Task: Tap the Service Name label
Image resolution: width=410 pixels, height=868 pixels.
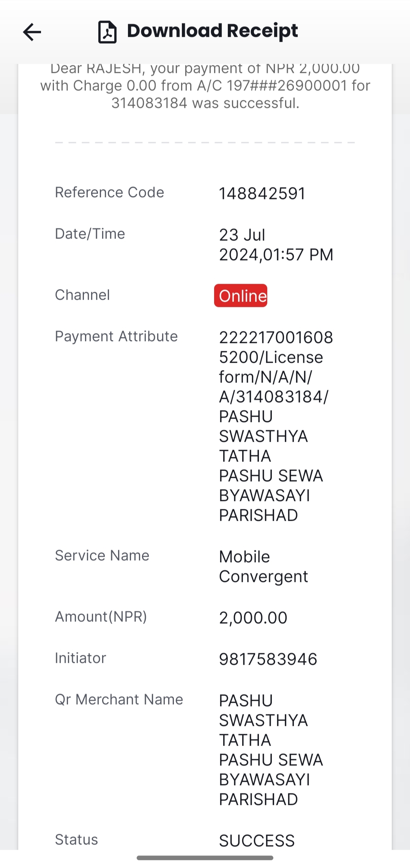Action: 102,555
